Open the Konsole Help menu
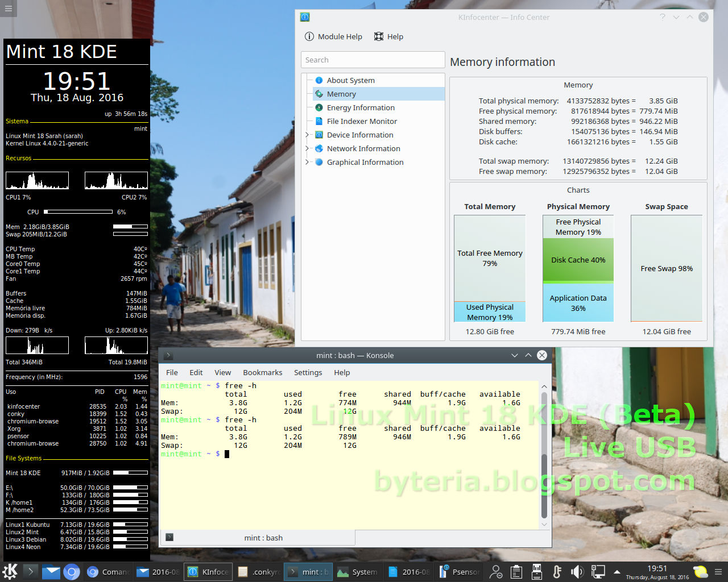 click(342, 372)
